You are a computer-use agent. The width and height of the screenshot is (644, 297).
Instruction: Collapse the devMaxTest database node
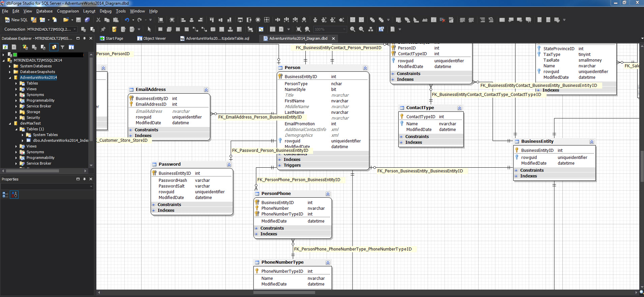tap(10, 123)
